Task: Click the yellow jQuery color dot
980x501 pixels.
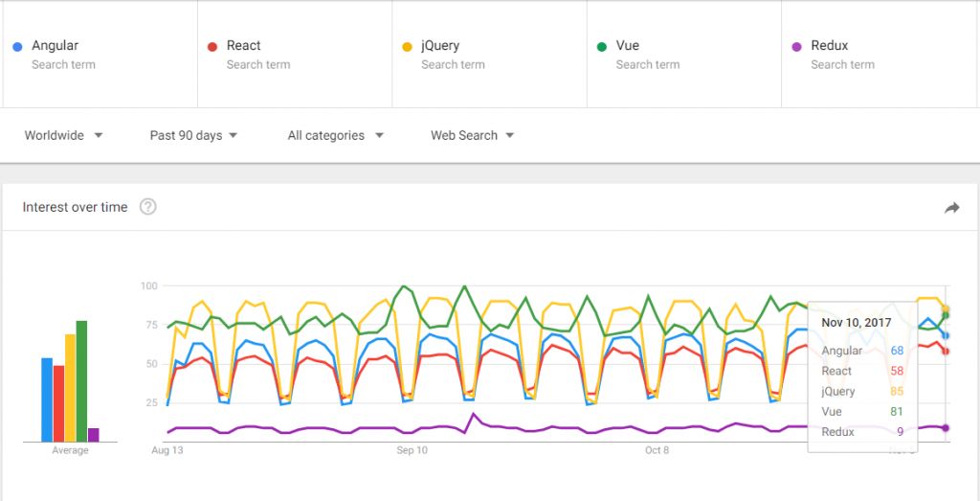Action: 407,47
